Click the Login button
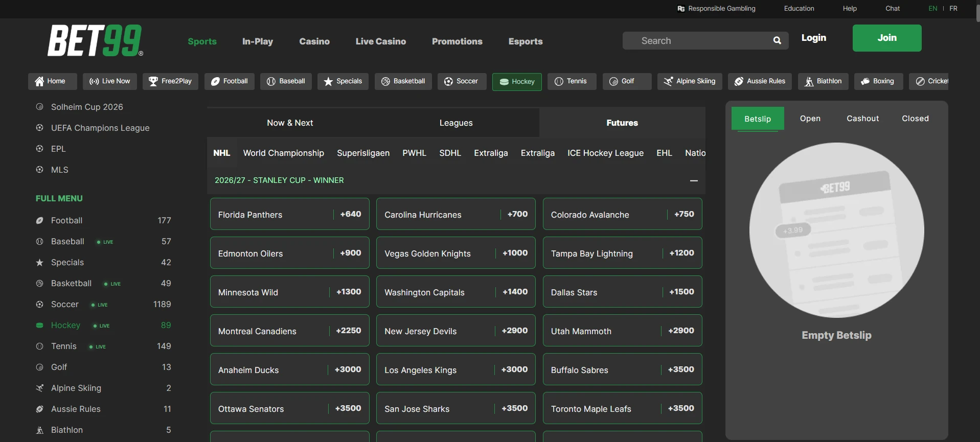980x442 pixels. pos(814,38)
